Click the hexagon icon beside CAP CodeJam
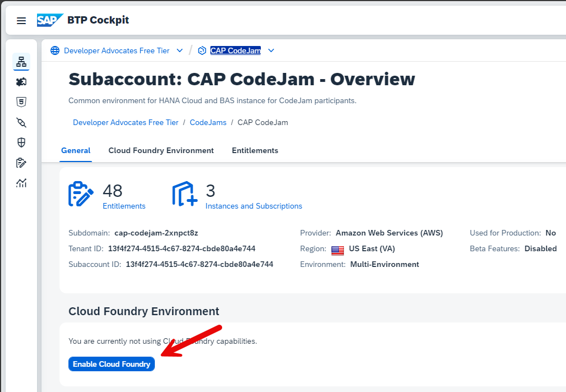Screen dimensions: 566x392 201,50
